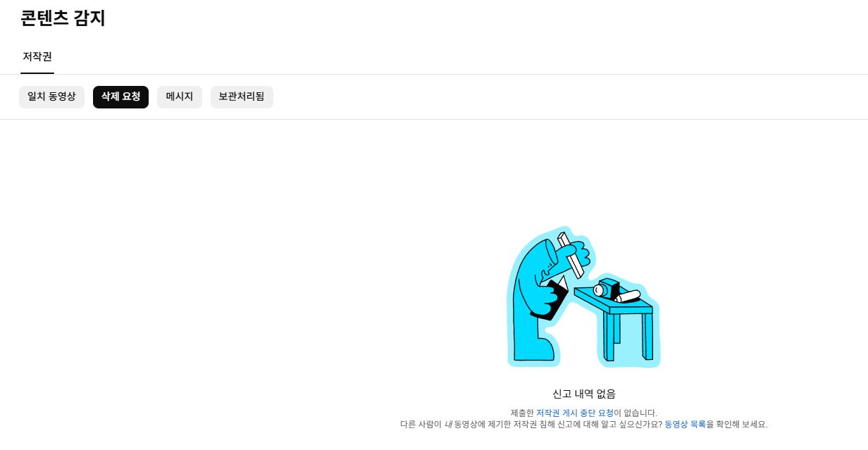Click the 제출한 sentence text
This screenshot has height=450, width=868.
(x=584, y=413)
